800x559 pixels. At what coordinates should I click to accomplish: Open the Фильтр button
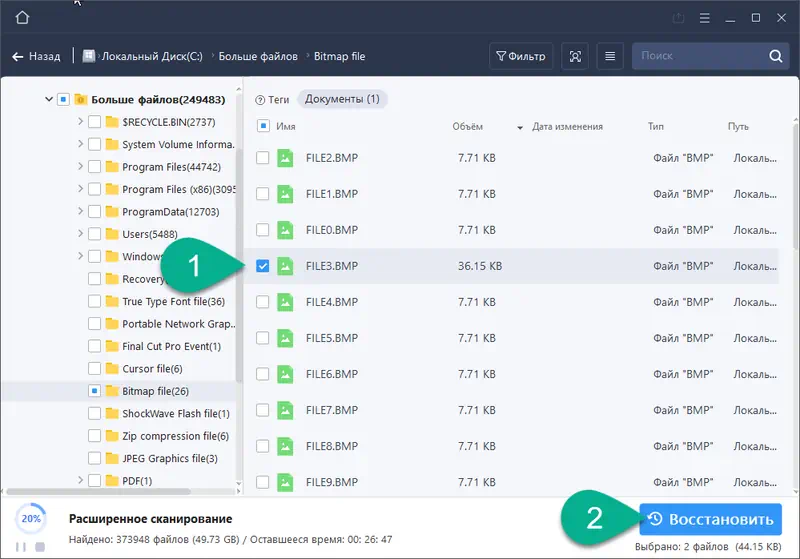(520, 57)
